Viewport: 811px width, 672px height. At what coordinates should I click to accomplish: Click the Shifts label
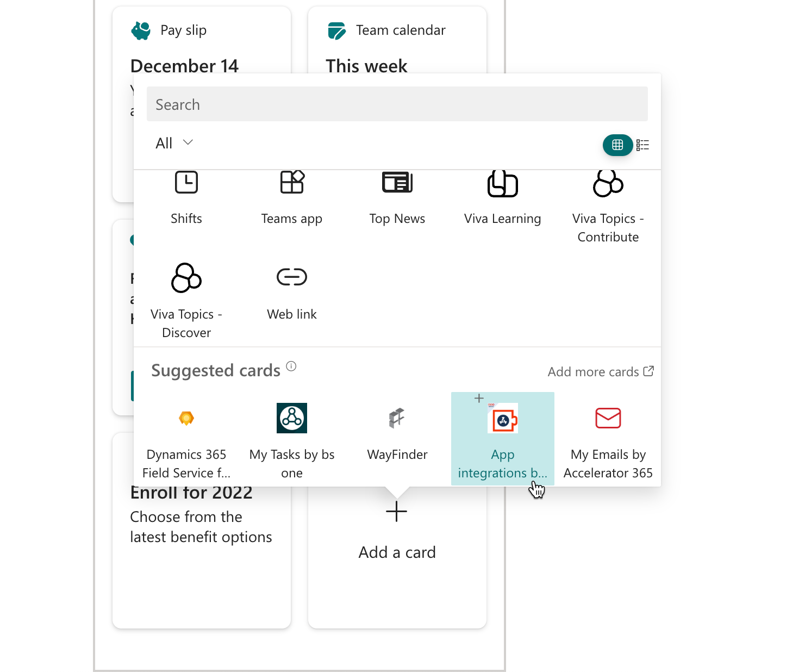pyautogui.click(x=186, y=219)
